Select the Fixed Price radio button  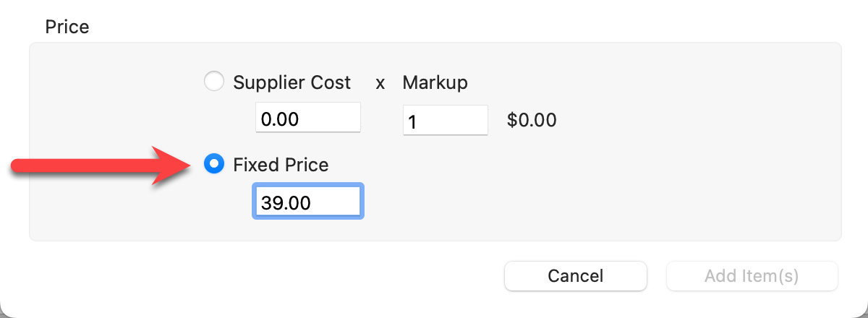214,165
